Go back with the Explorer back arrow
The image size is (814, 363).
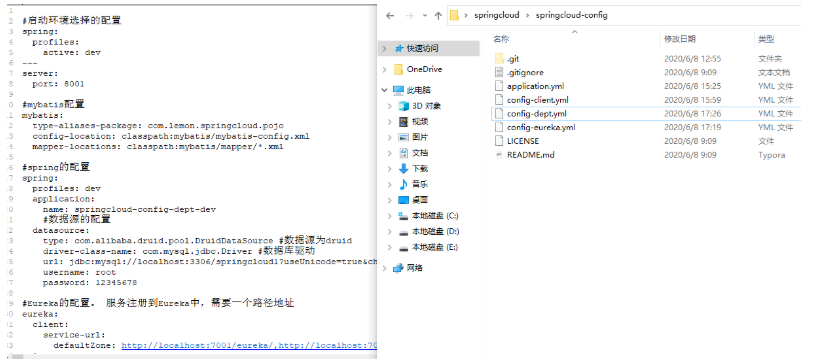click(x=390, y=16)
